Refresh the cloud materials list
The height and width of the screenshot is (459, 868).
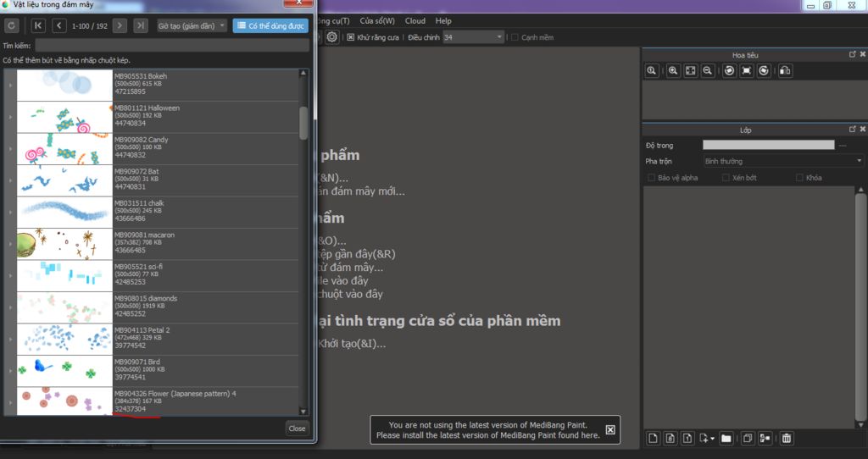(x=11, y=25)
